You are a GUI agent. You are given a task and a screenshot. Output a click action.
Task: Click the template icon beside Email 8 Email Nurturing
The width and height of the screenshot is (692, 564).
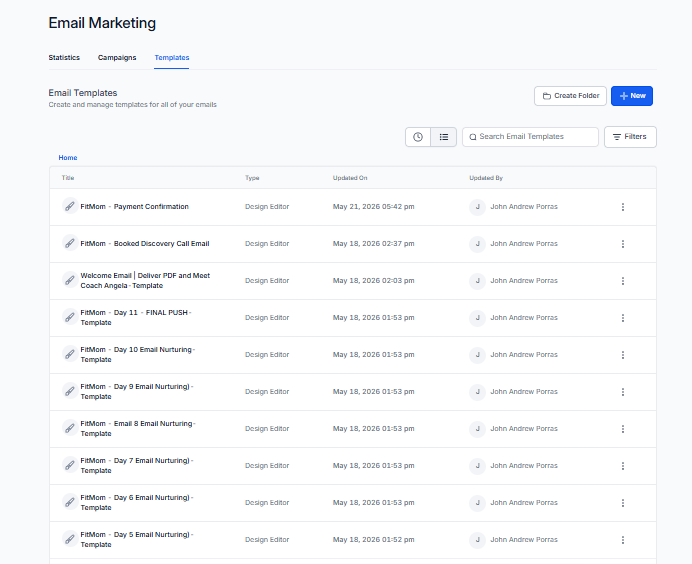click(x=70, y=429)
